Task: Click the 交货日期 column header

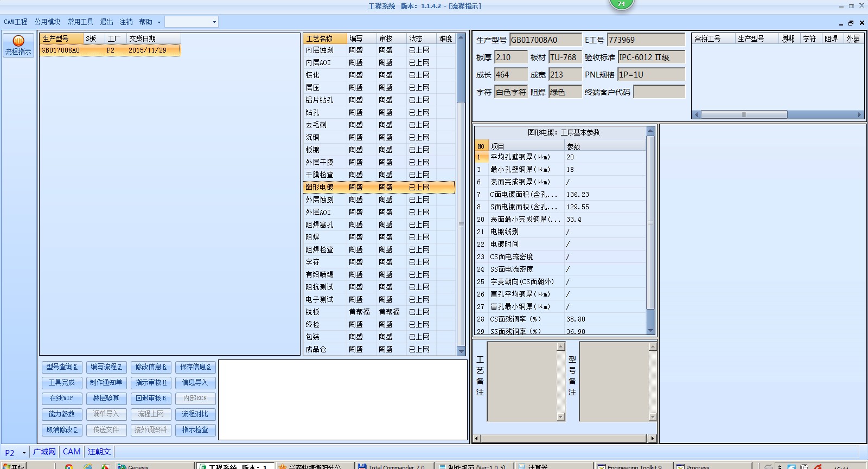Action: 154,38
